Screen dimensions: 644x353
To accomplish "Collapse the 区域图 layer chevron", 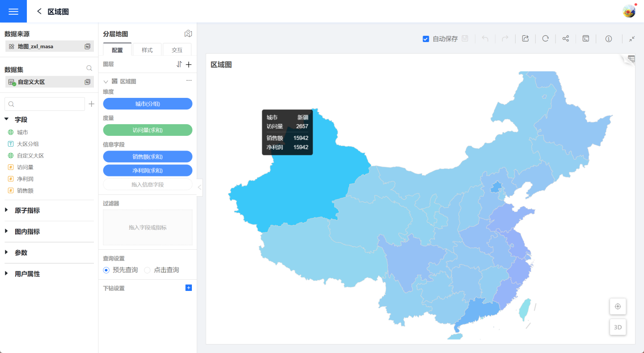I will pyautogui.click(x=106, y=81).
